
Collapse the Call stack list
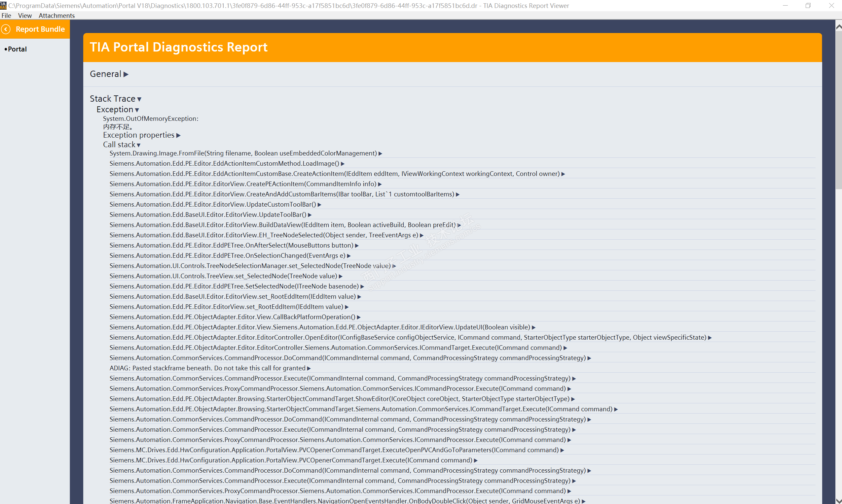138,145
